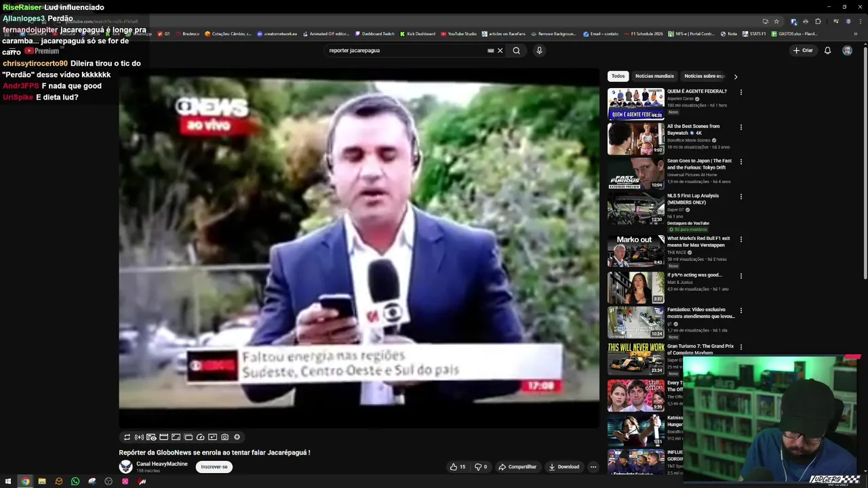The width and height of the screenshot is (868, 488).
Task: Open File Explorer from the taskbar
Action: click(x=42, y=481)
